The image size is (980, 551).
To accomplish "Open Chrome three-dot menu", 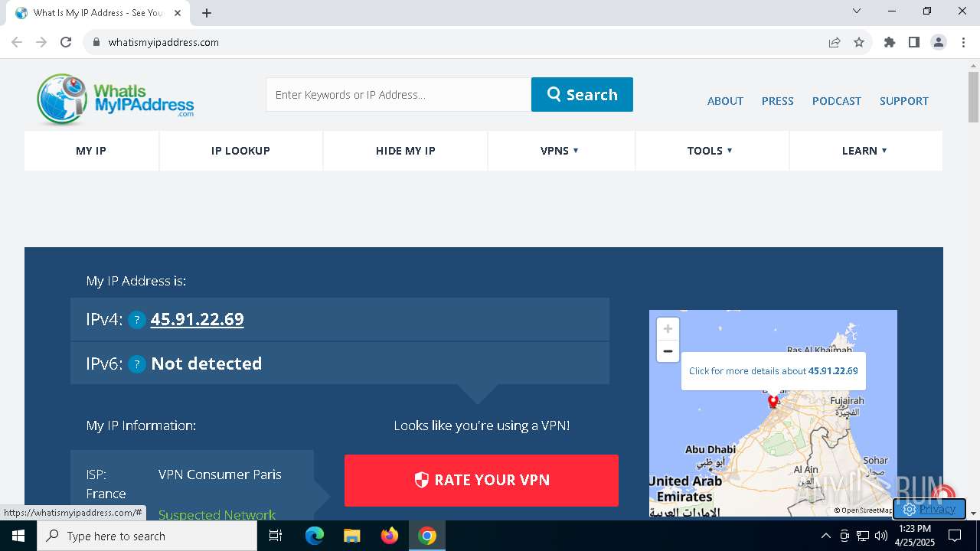I will click(x=963, y=42).
